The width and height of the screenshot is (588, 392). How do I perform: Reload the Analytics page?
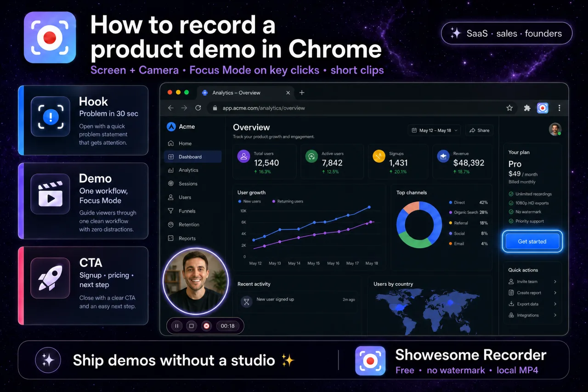[198, 108]
